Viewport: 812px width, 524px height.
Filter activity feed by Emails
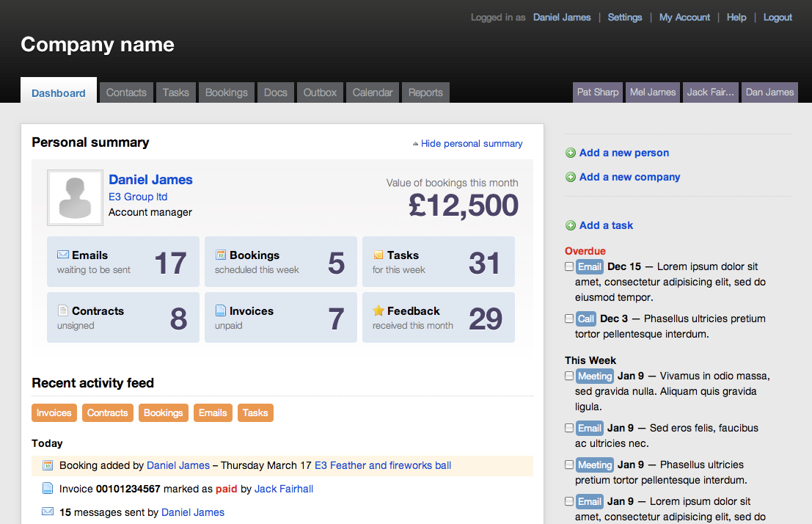coord(213,412)
